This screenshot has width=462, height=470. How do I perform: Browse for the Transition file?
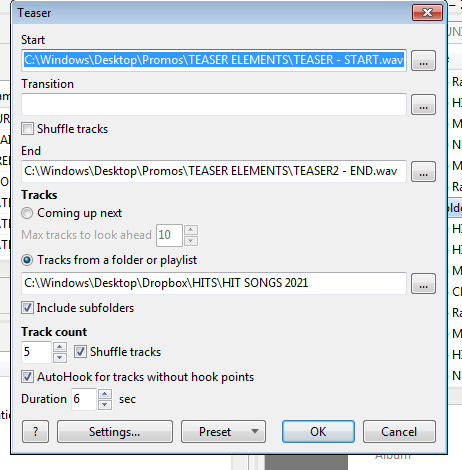pyautogui.click(x=423, y=105)
